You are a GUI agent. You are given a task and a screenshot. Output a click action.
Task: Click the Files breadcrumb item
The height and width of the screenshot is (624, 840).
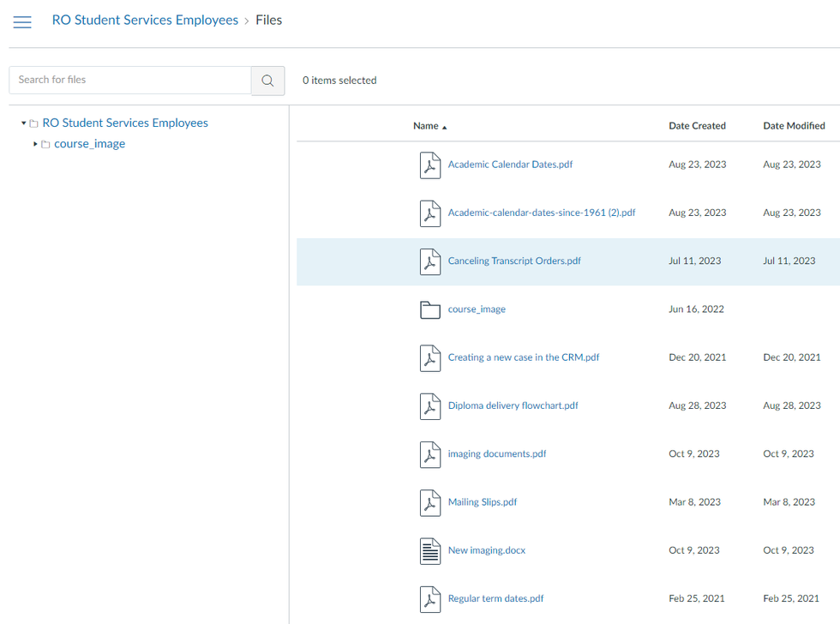coord(268,20)
